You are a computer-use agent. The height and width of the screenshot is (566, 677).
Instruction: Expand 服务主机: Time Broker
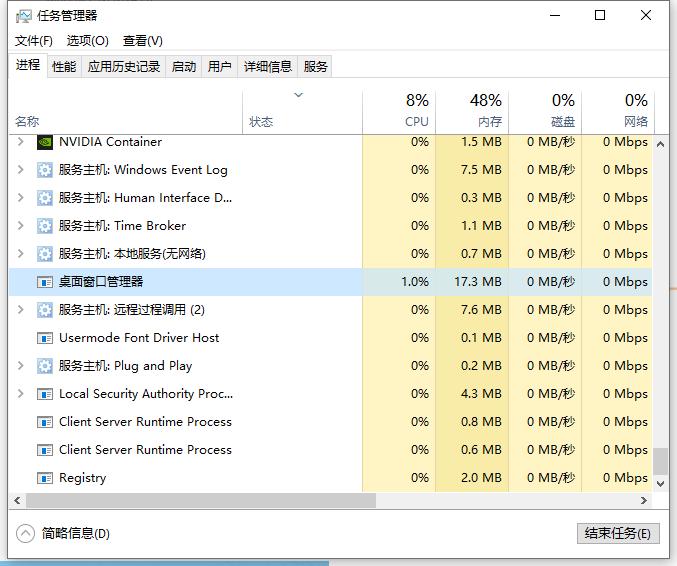click(20, 225)
